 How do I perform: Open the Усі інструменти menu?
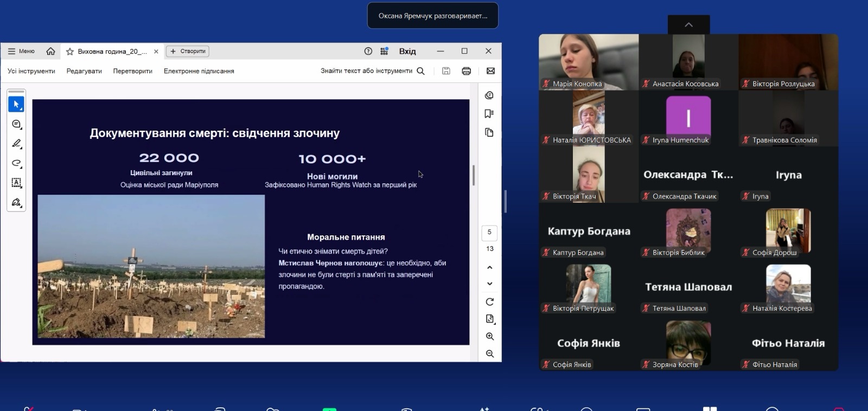[31, 71]
